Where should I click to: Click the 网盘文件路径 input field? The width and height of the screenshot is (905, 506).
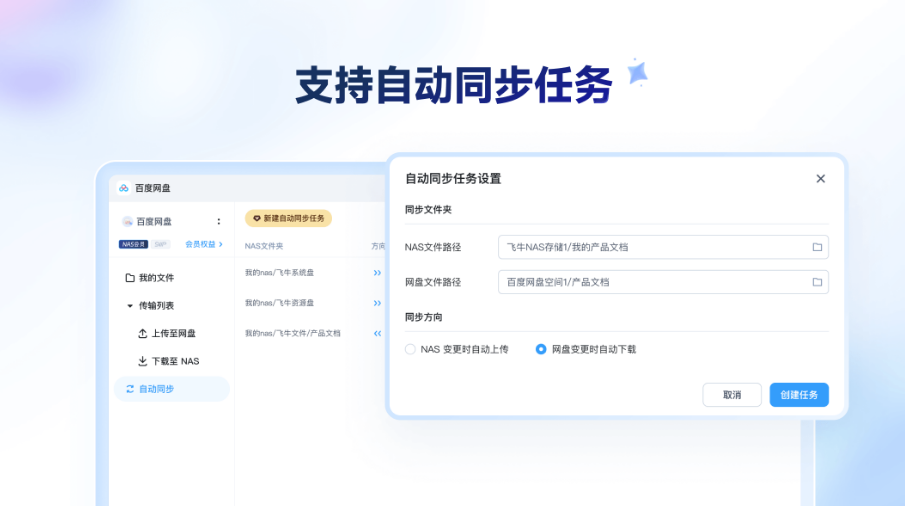(x=663, y=282)
